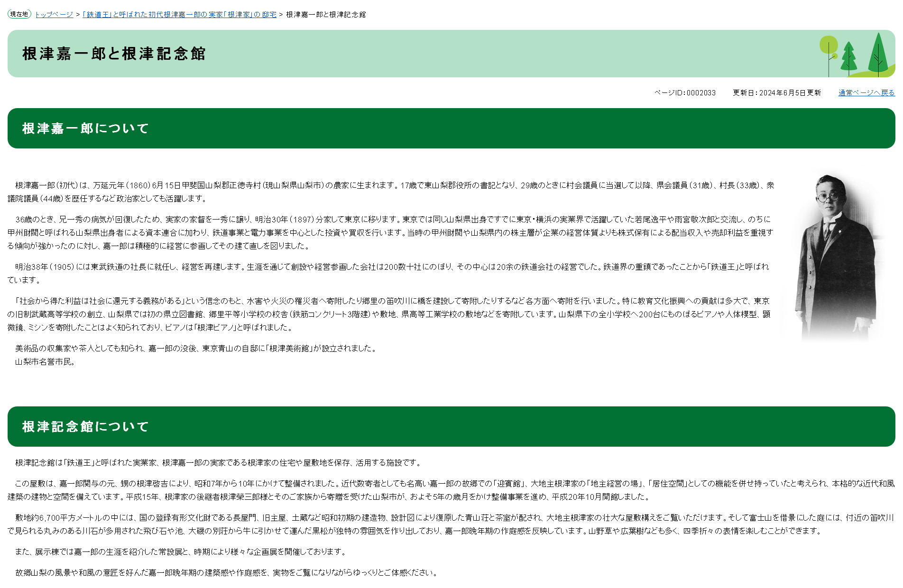Screen dimensions: 903x588
Task: Click the paragraph starting 「社会から得た利益は
Action: tap(389, 314)
